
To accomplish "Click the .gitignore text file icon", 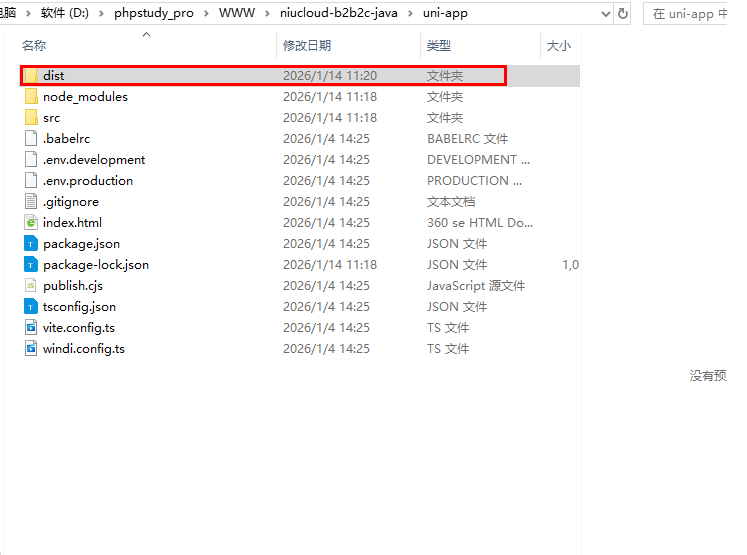I will pos(31,202).
